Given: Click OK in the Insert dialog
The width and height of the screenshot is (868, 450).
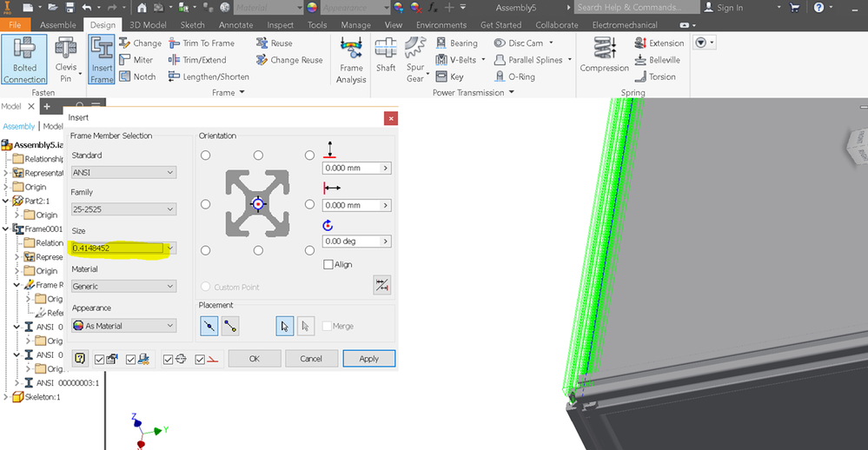Looking at the screenshot, I should (x=254, y=359).
